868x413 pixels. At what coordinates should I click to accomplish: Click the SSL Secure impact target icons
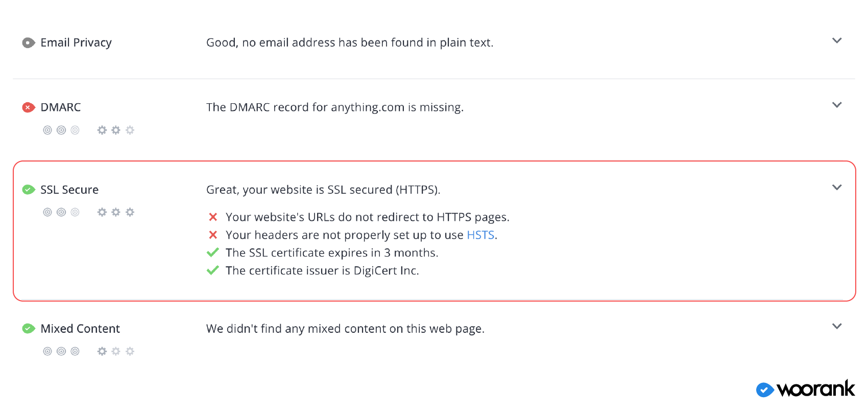61,212
